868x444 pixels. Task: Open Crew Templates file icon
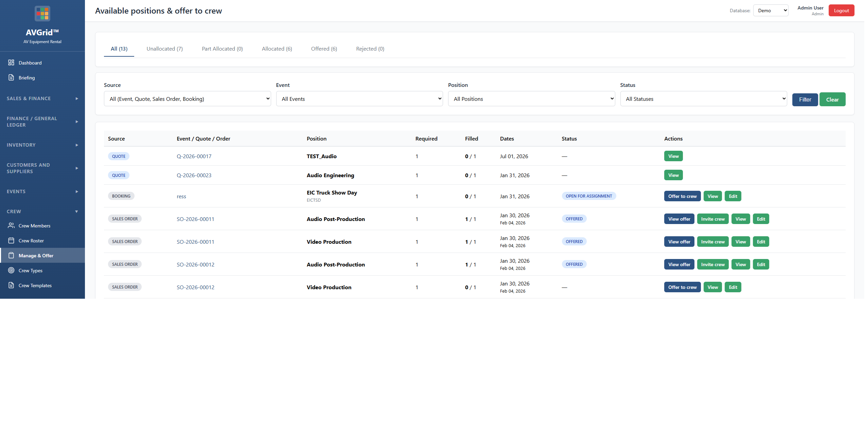11,285
